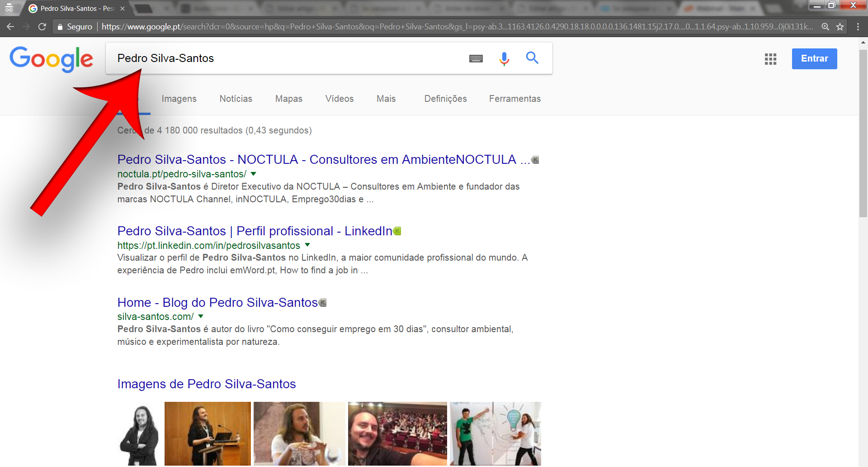Open Imagens de Pedro Silva-Santos link
The height and width of the screenshot is (467, 868).
click(207, 384)
